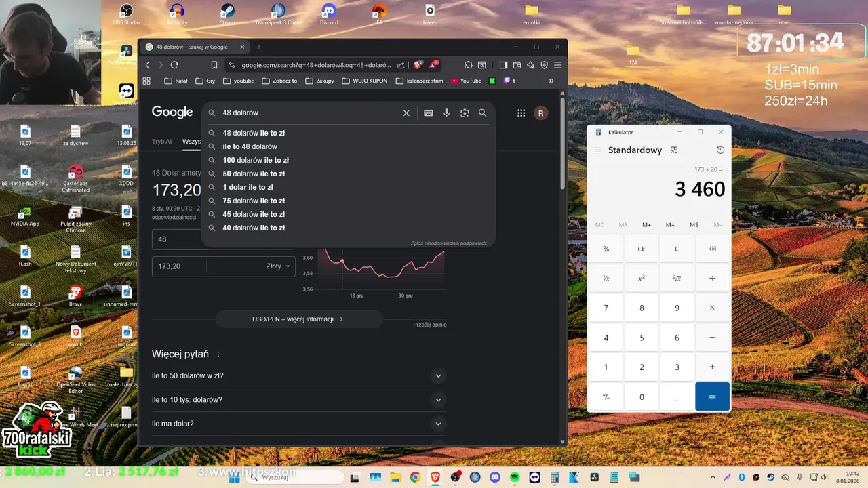This screenshot has height=488, width=868.
Task: Open the Google account avatar R
Action: point(540,113)
